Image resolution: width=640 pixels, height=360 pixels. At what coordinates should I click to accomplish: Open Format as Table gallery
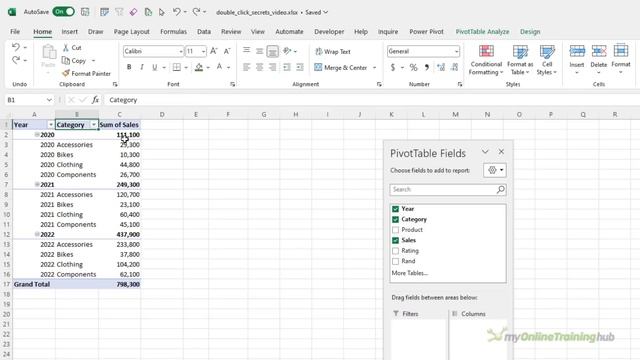point(520,60)
